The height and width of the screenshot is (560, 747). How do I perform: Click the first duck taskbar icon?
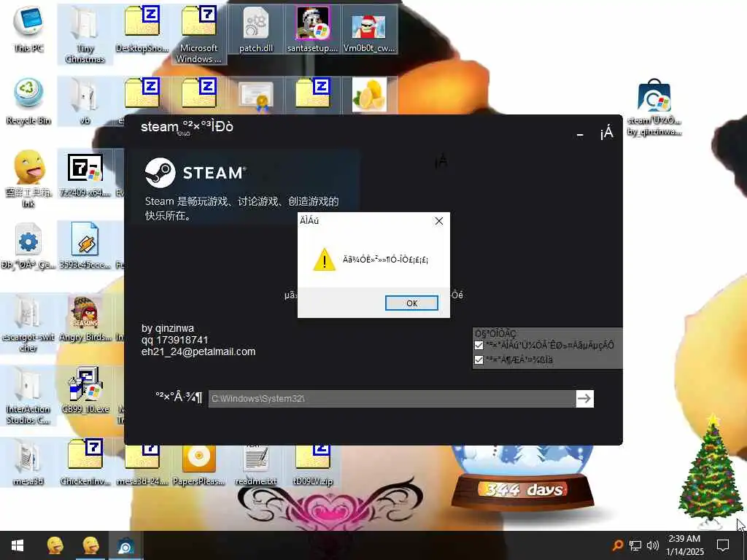(55, 545)
